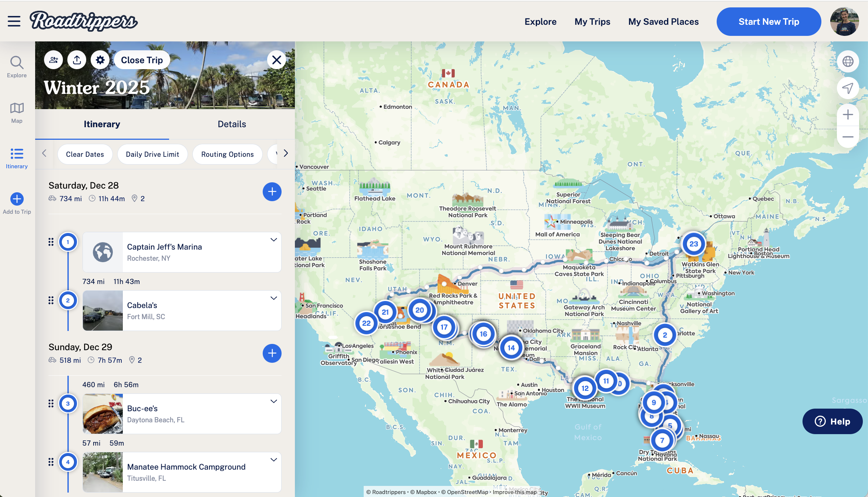Image resolution: width=868 pixels, height=497 pixels.
Task: Select map waypoint marker 16
Action: [x=484, y=334]
